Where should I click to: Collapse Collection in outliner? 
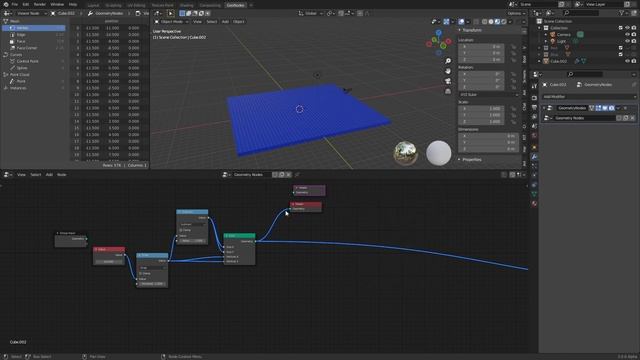[540, 28]
